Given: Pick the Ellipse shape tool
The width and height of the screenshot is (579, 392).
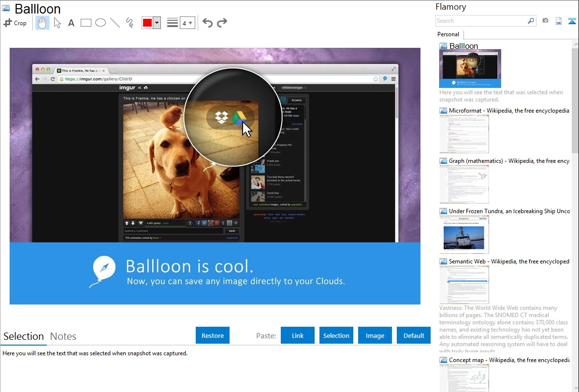Looking at the screenshot, I should coord(101,23).
